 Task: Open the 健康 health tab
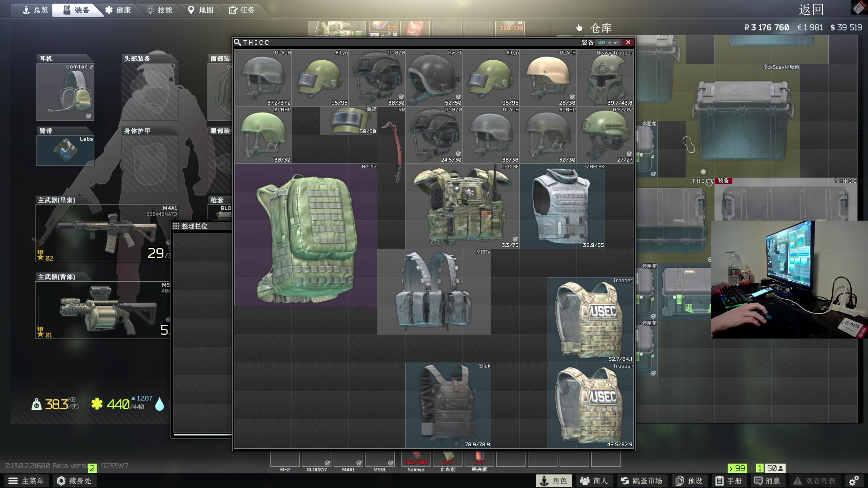point(118,10)
